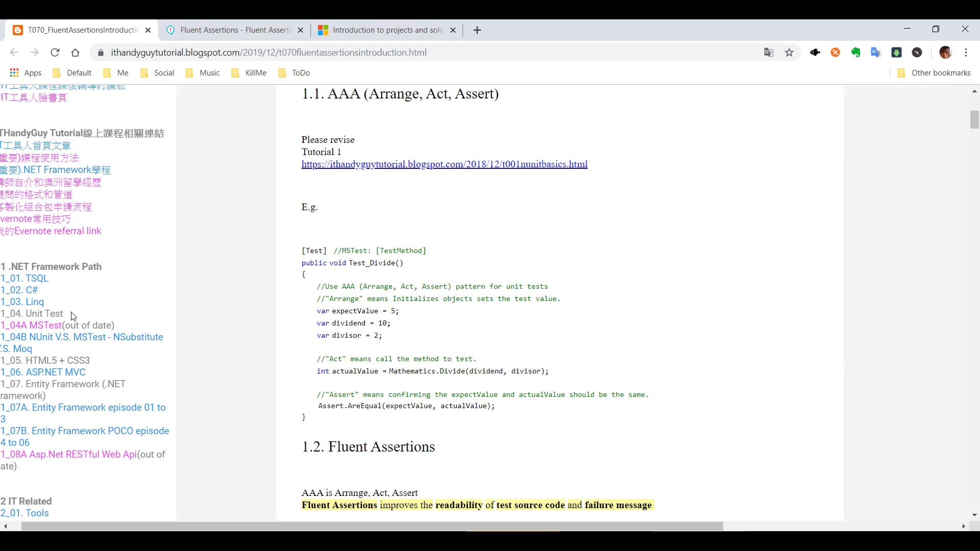This screenshot has width=980, height=551.
Task: Open the t001nunitbasics tutorial link
Action: coord(444,164)
